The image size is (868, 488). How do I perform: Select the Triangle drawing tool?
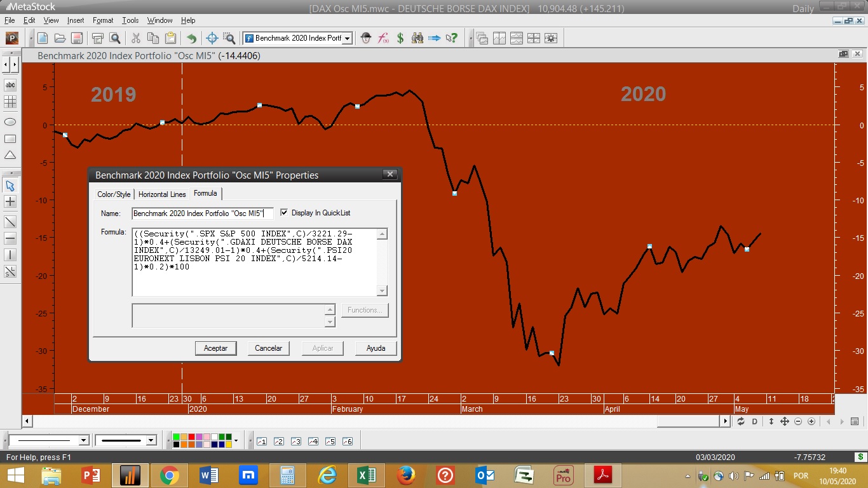click(x=10, y=155)
